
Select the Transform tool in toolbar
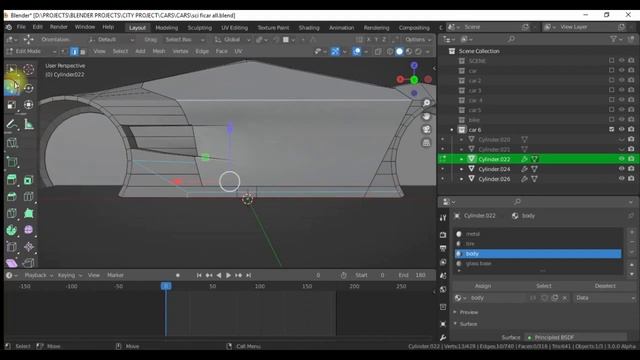29,105
